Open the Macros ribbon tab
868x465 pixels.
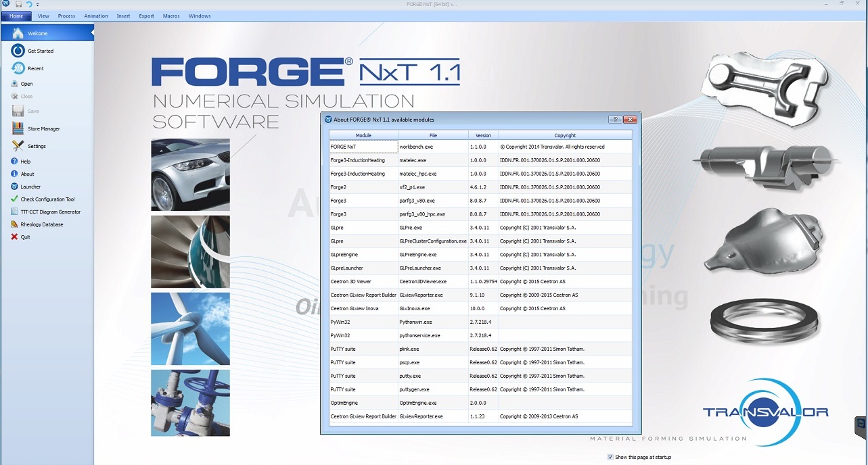click(171, 16)
